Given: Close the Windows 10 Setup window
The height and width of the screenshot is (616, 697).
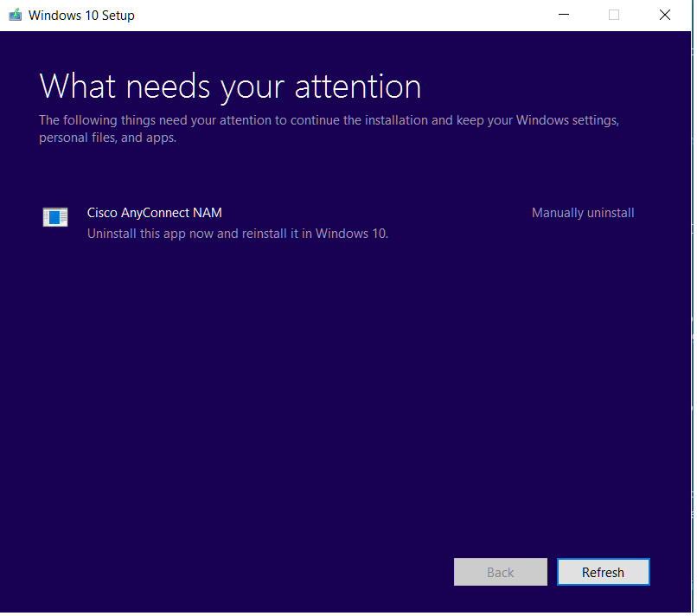Looking at the screenshot, I should pyautogui.click(x=665, y=15).
